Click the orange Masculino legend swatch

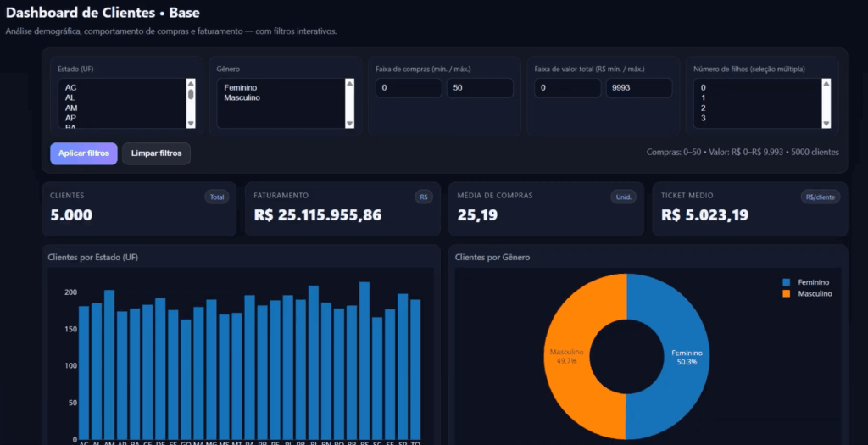[786, 294]
